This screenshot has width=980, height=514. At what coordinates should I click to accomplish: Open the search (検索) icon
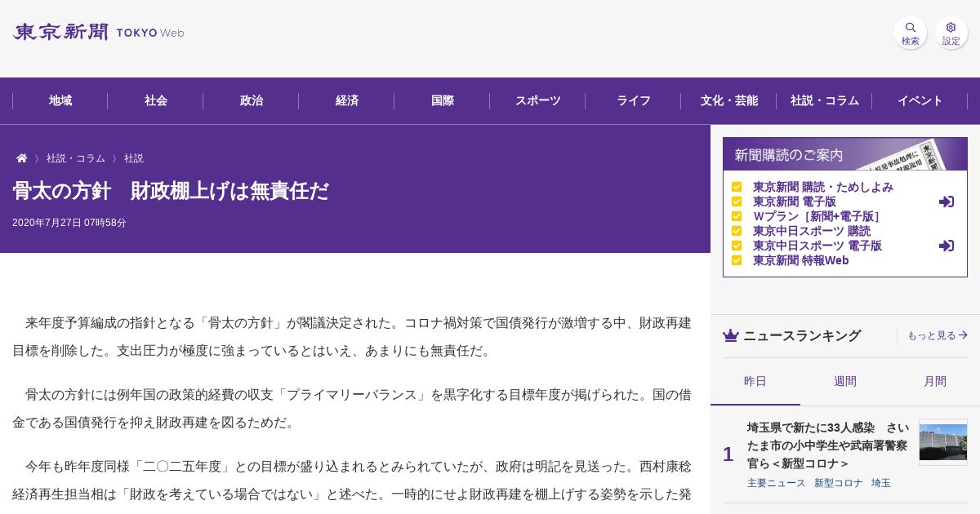[911, 33]
